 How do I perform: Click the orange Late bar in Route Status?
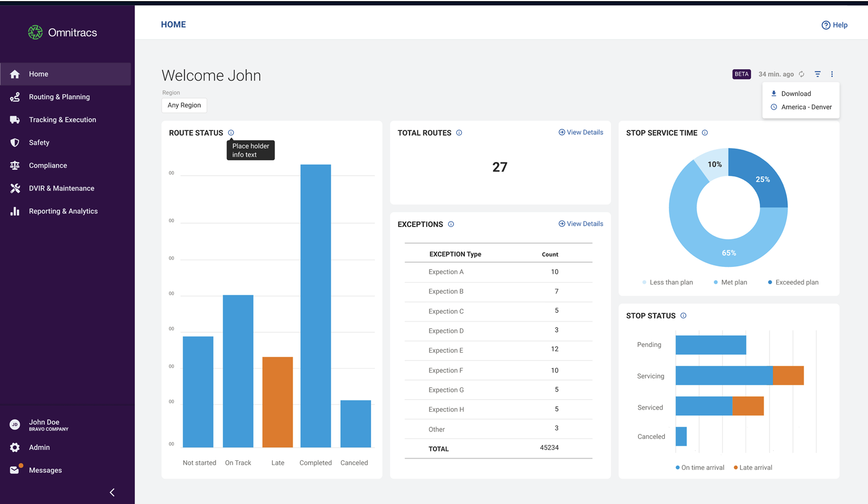[x=277, y=402]
